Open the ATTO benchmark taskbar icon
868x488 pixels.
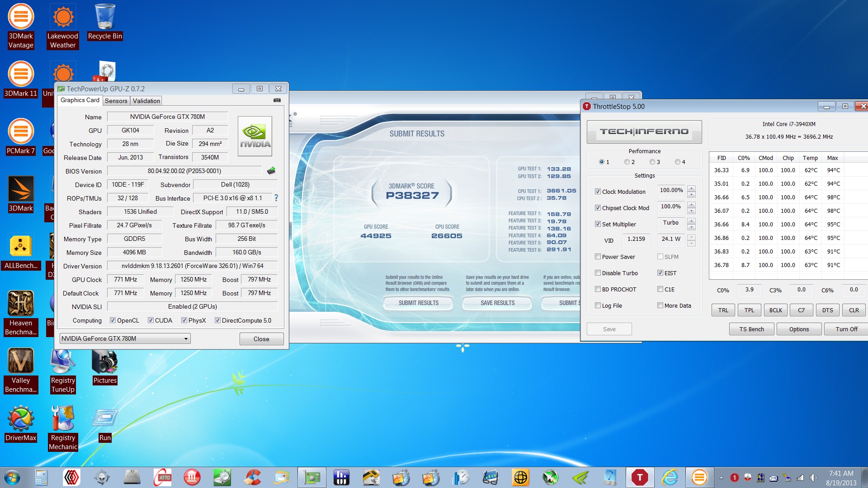(x=162, y=477)
